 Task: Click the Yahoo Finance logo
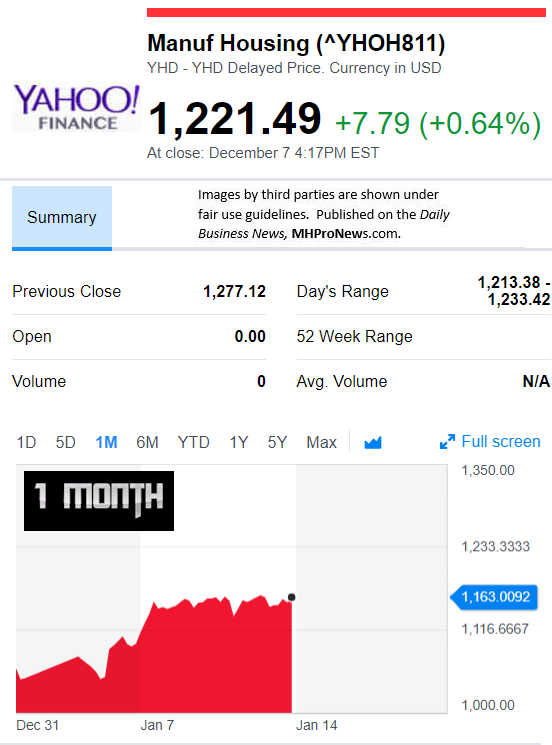(77, 108)
